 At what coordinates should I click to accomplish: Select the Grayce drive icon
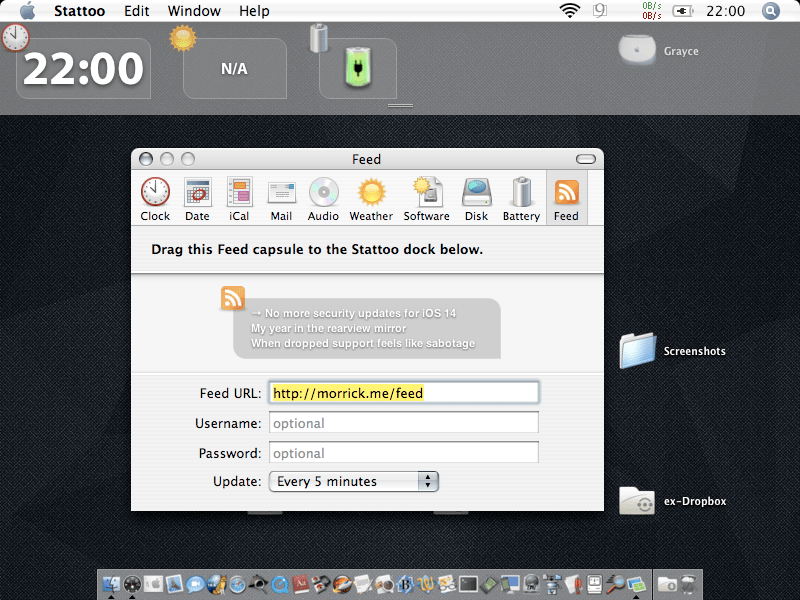(637, 50)
